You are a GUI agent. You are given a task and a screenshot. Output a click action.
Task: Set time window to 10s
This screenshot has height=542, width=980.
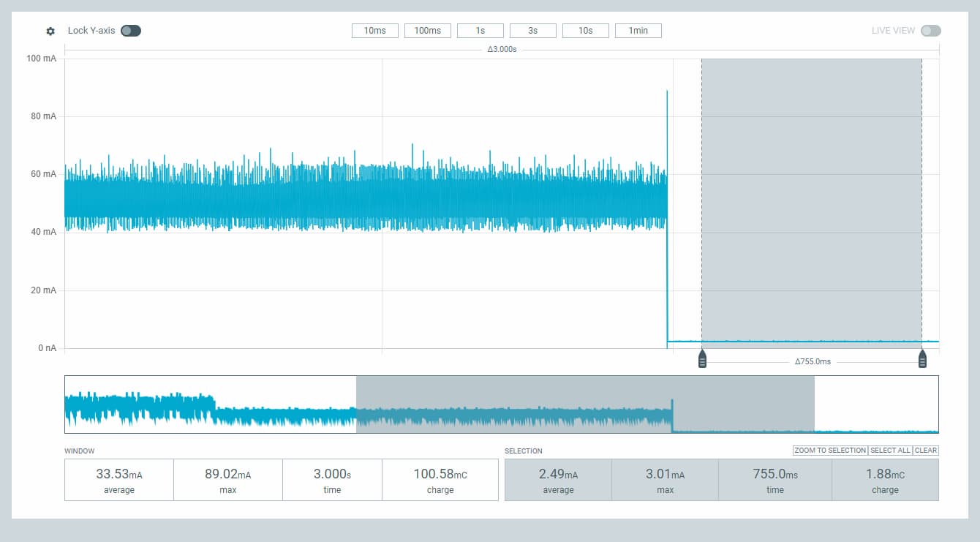tap(586, 31)
